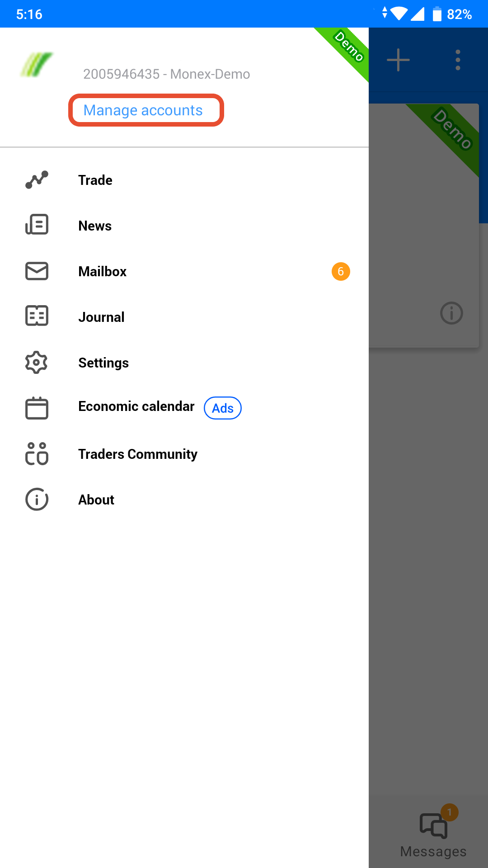Click the account info circle icon
The height and width of the screenshot is (868, 488).
[x=451, y=313]
